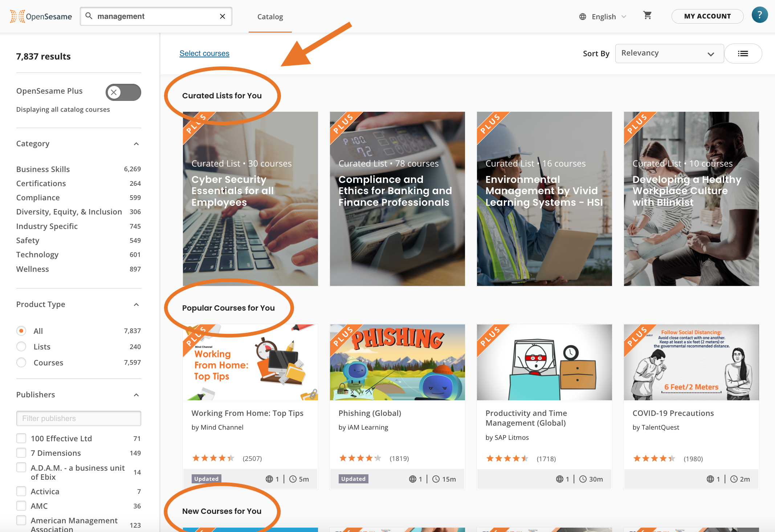The image size is (775, 532).
Task: Open Productivity and Time Management thumbnail image
Action: point(544,362)
